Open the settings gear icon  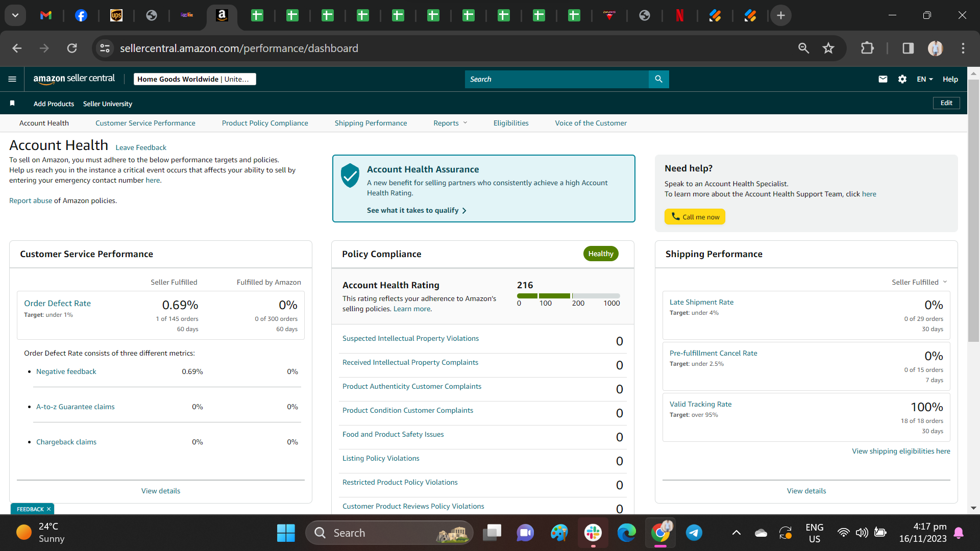click(x=902, y=79)
